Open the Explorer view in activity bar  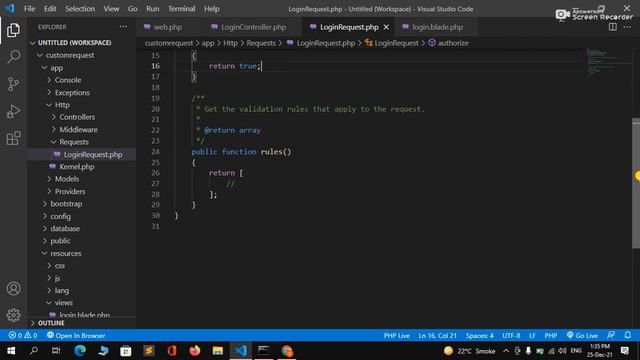13,30
